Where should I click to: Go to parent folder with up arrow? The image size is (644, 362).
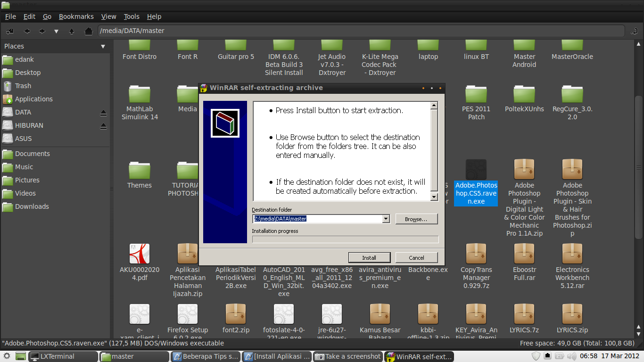pos(72,31)
